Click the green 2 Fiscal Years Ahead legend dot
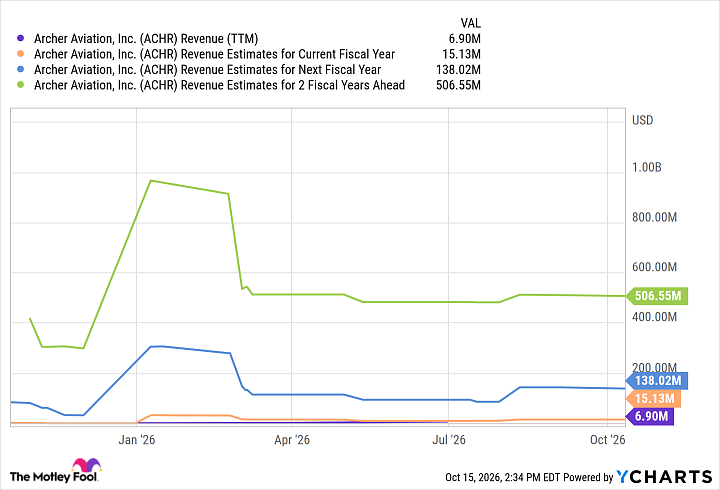720x490 pixels. (x=20, y=85)
